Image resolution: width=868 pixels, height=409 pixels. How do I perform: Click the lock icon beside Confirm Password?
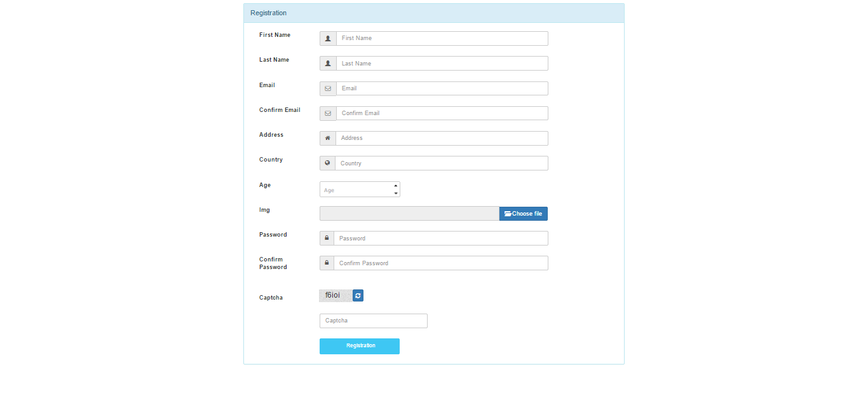[327, 262]
